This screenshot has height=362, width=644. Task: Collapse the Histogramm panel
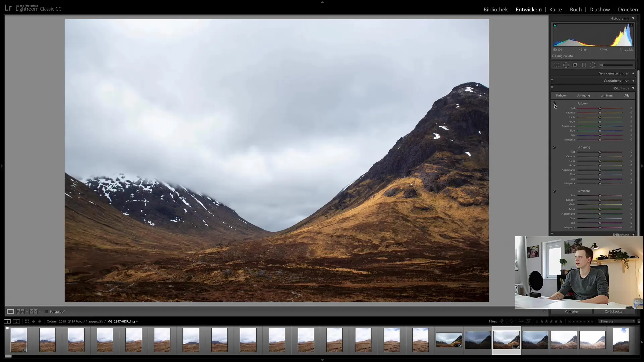pos(633,19)
